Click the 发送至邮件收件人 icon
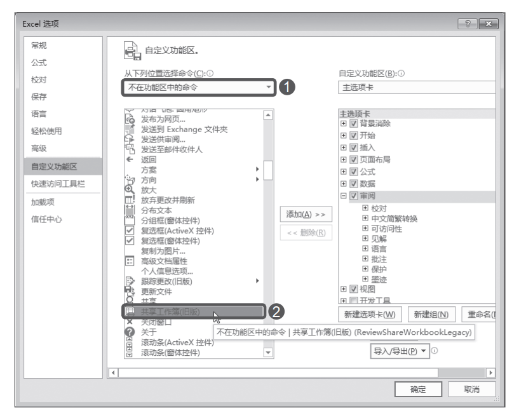Screen dimensions: 519x420 (130, 149)
